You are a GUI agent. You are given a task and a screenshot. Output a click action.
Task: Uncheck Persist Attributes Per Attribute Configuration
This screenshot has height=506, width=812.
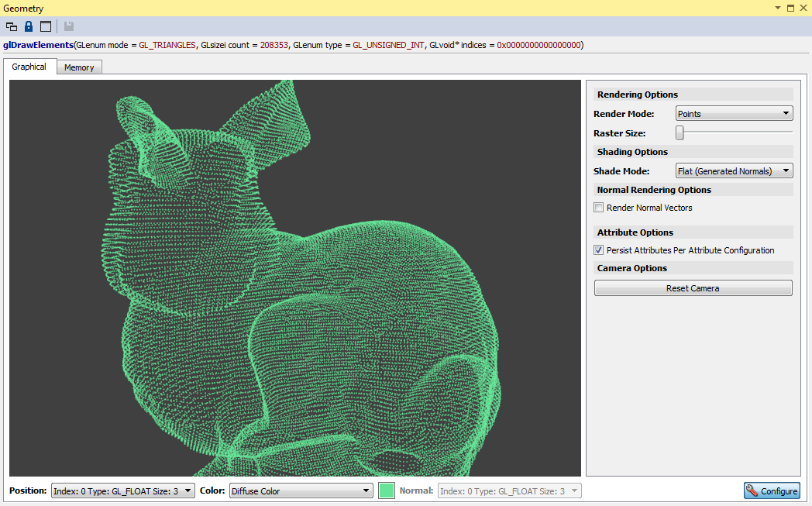(599, 250)
